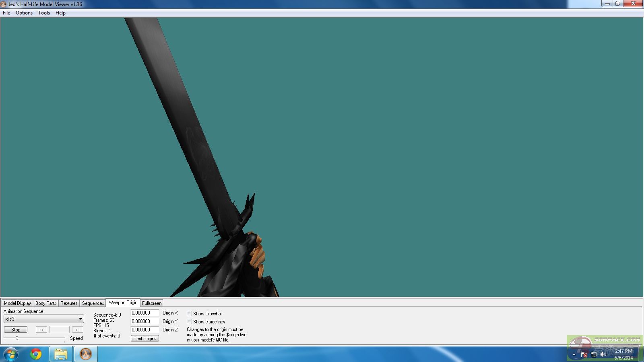Screen dimensions: 644x362
Task: Click the animation Speed slider handle
Action: (17, 338)
